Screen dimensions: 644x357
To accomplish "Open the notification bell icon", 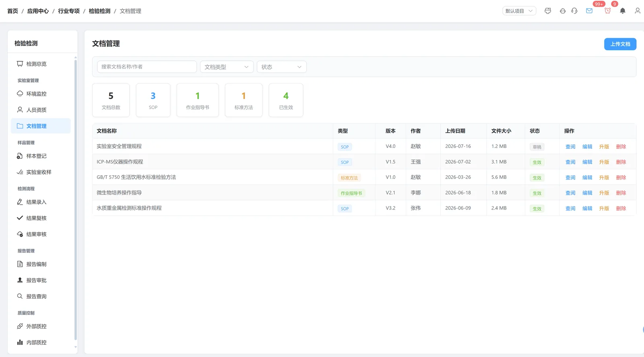I will [x=623, y=11].
